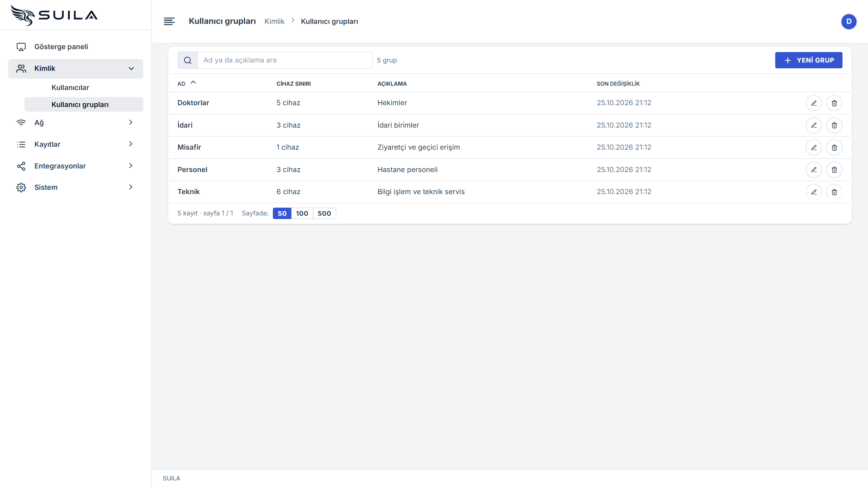Image resolution: width=868 pixels, height=488 pixels.
Task: Set page size to 50
Action: coord(282,213)
